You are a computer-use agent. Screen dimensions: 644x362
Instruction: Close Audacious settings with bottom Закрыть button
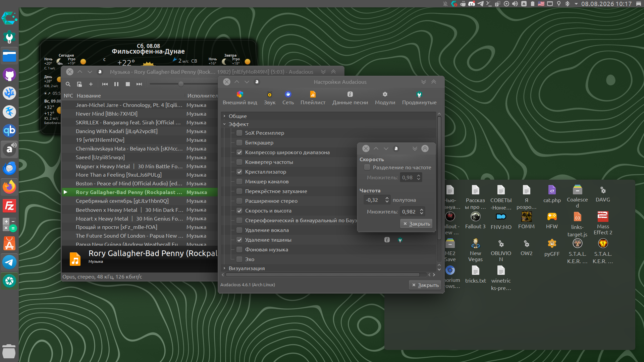[425, 285]
